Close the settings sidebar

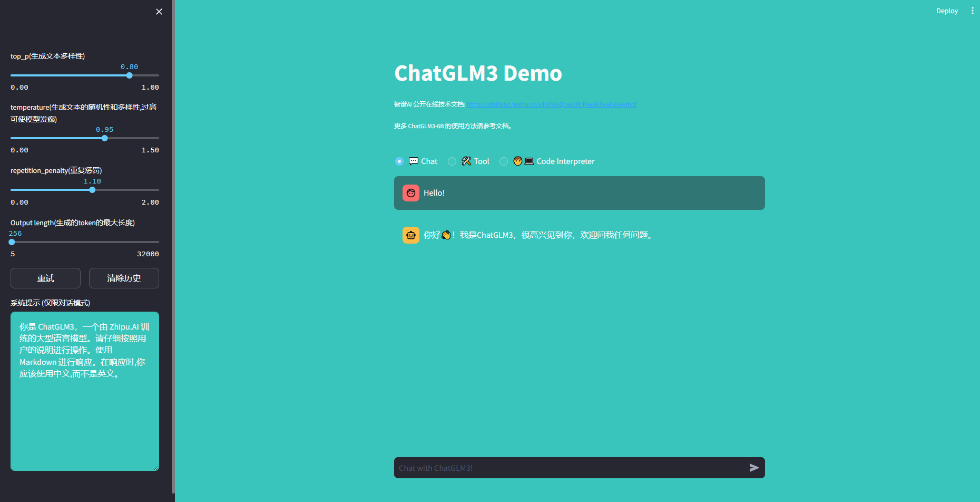point(159,11)
